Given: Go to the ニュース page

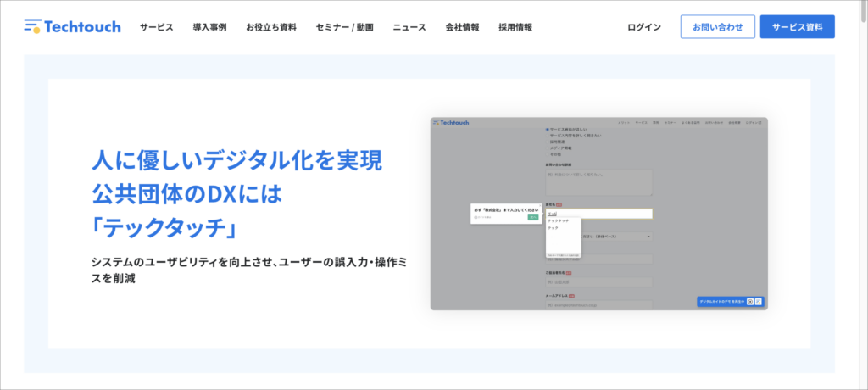Looking at the screenshot, I should click(409, 27).
